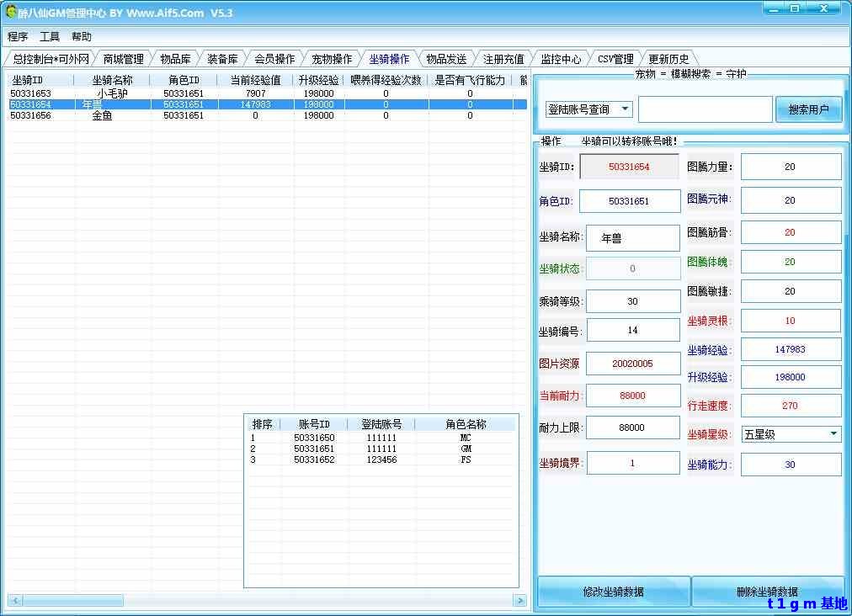Switch to the 宠物操作 tab
852x616 pixels.
tap(332, 59)
